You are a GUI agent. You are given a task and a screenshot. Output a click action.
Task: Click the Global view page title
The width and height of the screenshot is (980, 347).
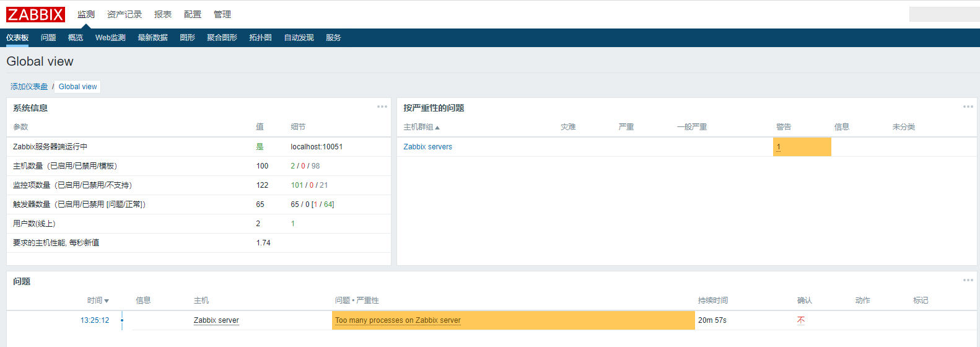pyautogui.click(x=40, y=61)
